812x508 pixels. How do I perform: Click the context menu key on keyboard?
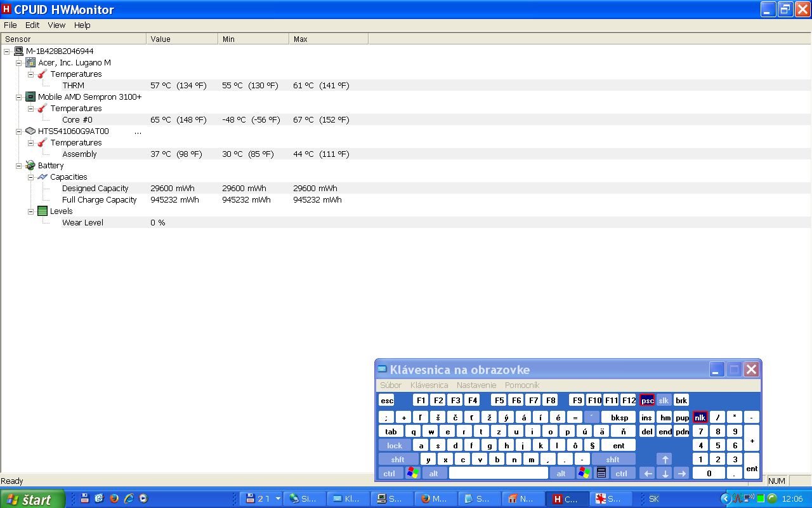pos(601,473)
